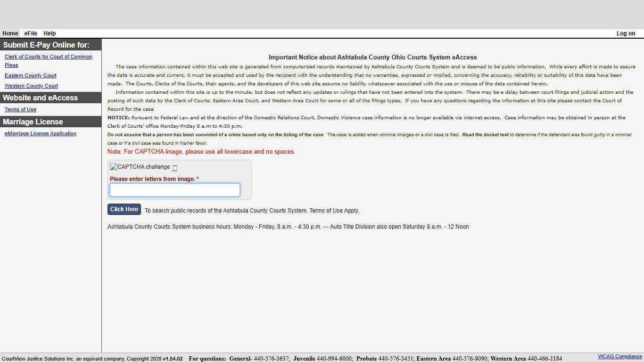Open the Home menu item
This screenshot has height=362, width=644.
(x=10, y=33)
